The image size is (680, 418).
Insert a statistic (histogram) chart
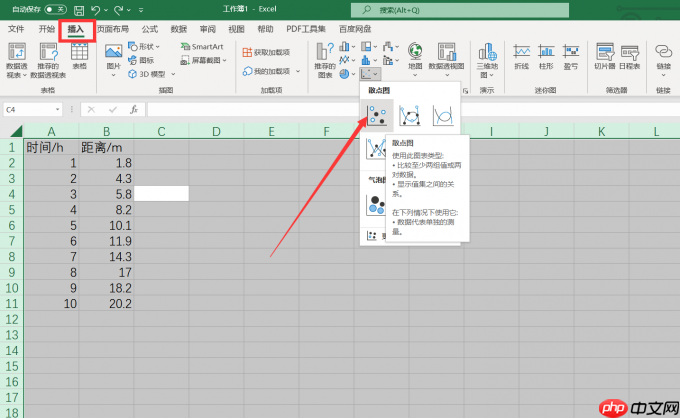click(x=366, y=60)
